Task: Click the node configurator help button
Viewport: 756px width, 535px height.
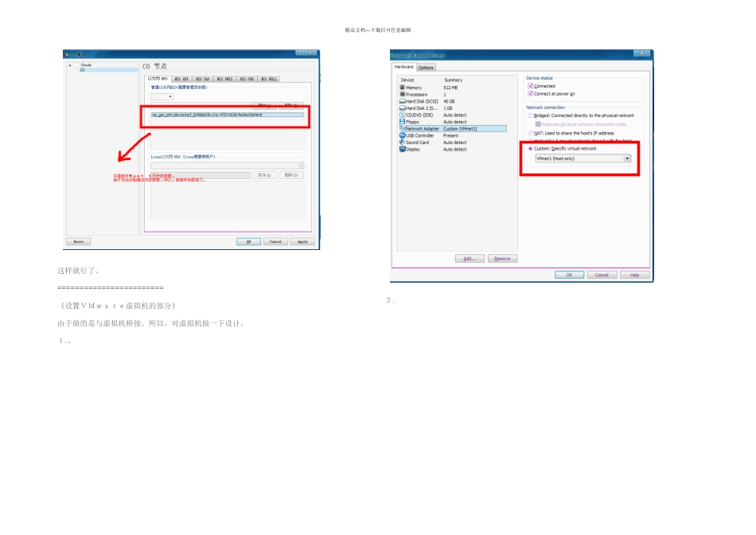Action: tap(300, 53)
